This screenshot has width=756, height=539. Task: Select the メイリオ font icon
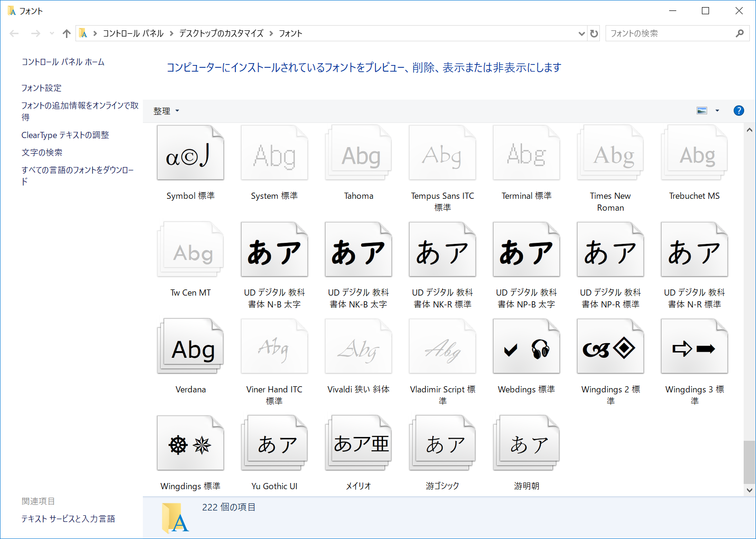click(x=358, y=443)
